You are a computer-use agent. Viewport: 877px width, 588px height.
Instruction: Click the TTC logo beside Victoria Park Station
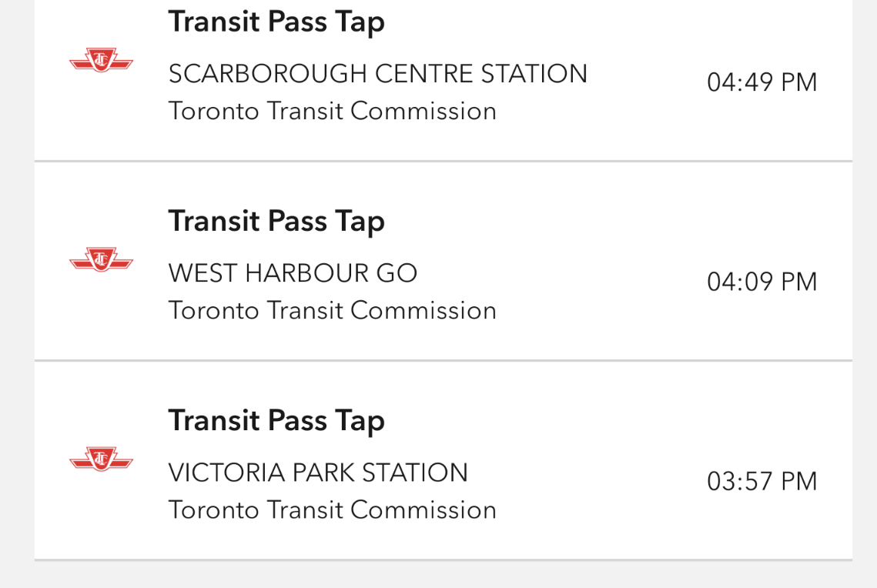101,459
